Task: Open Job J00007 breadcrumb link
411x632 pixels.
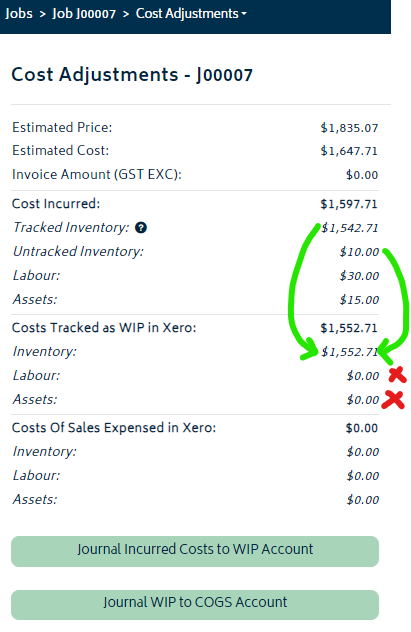Action: [x=84, y=14]
